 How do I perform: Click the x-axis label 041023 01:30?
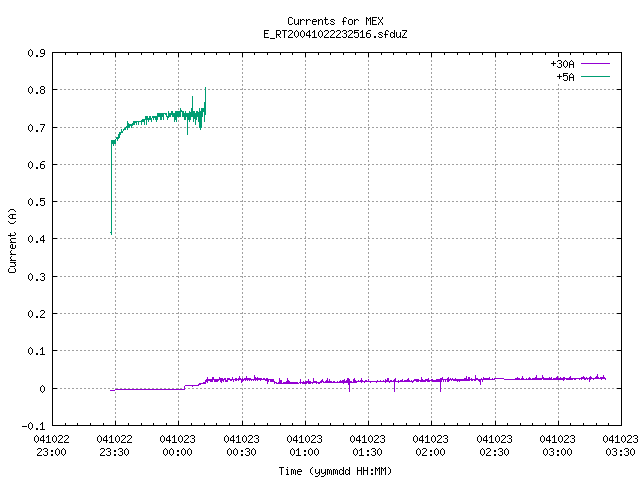click(367, 446)
